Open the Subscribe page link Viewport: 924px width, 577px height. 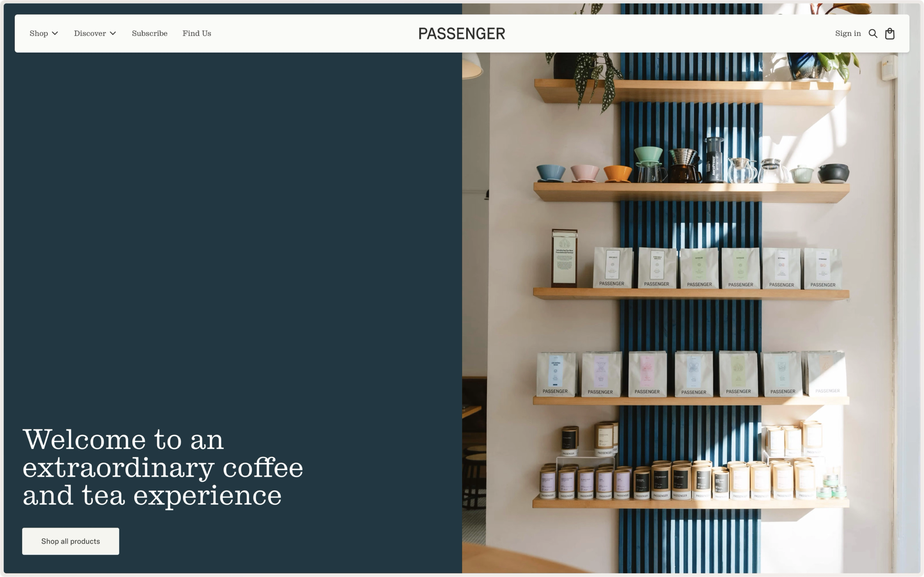(x=149, y=33)
